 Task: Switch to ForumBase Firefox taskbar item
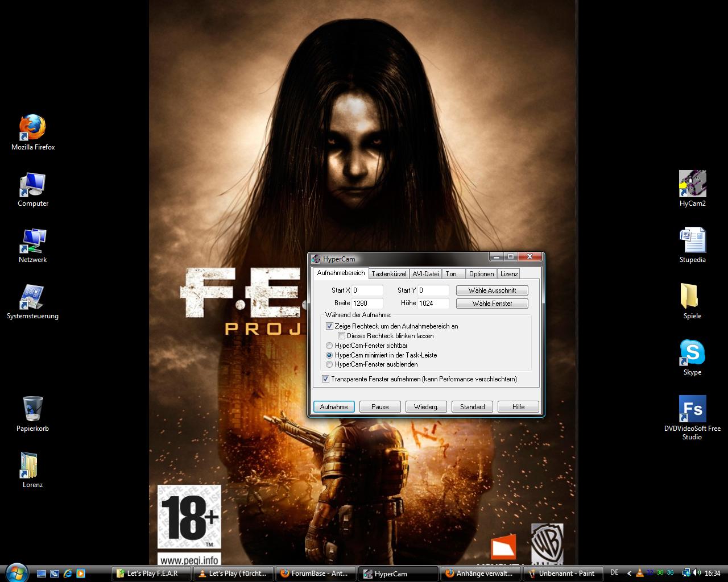click(x=316, y=573)
